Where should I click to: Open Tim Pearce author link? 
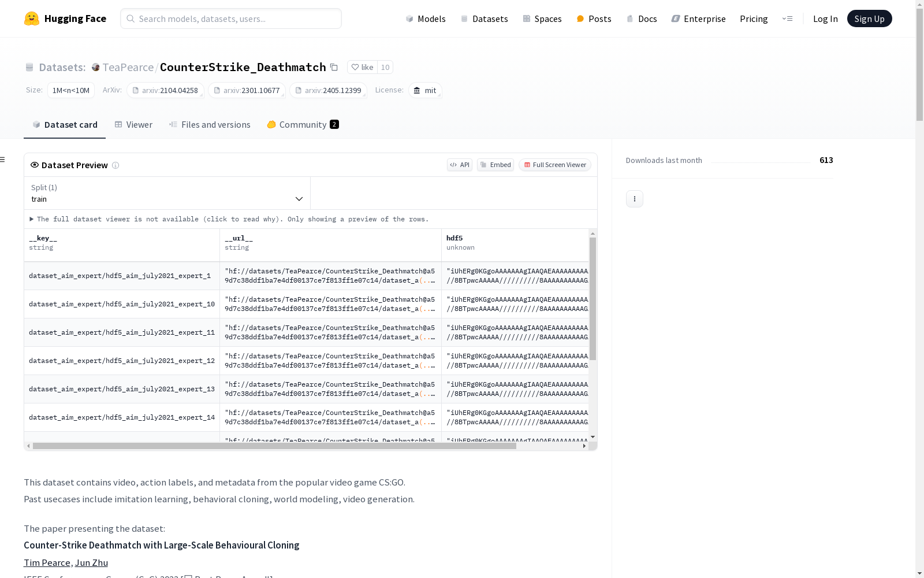[47, 562]
